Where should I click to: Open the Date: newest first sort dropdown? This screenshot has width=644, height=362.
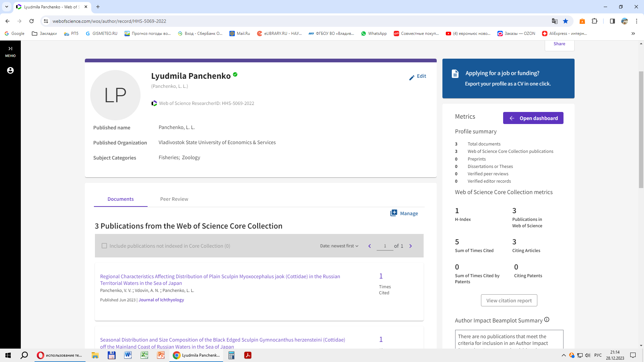(339, 246)
